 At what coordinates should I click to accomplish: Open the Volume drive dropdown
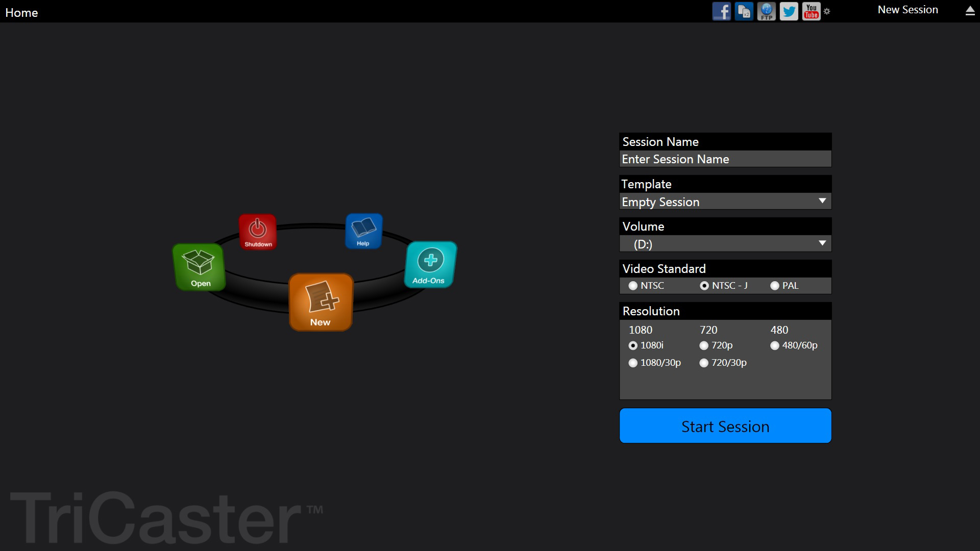pyautogui.click(x=822, y=243)
